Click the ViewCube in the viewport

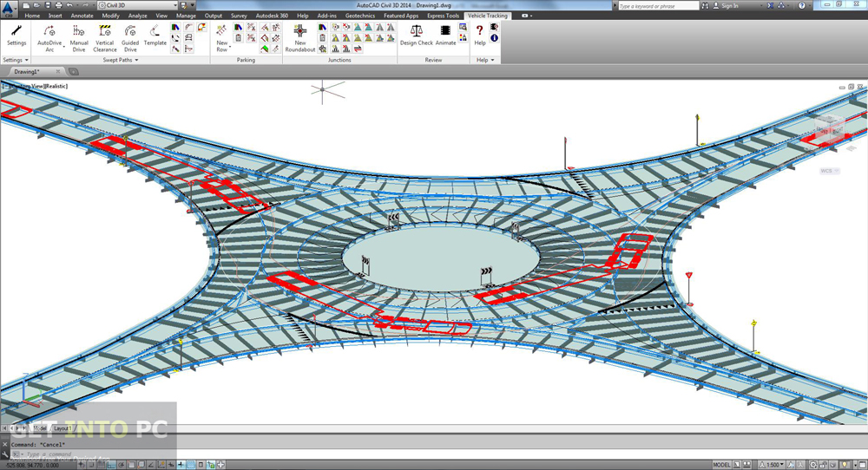click(829, 130)
